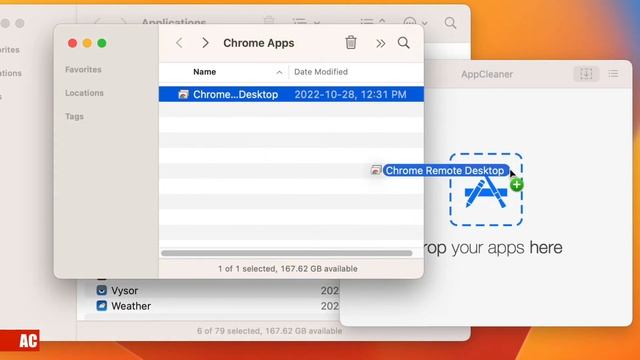This screenshot has height=360, width=640.
Task: Click the '6 of 79 selected' status in Applications window
Action: (269, 331)
